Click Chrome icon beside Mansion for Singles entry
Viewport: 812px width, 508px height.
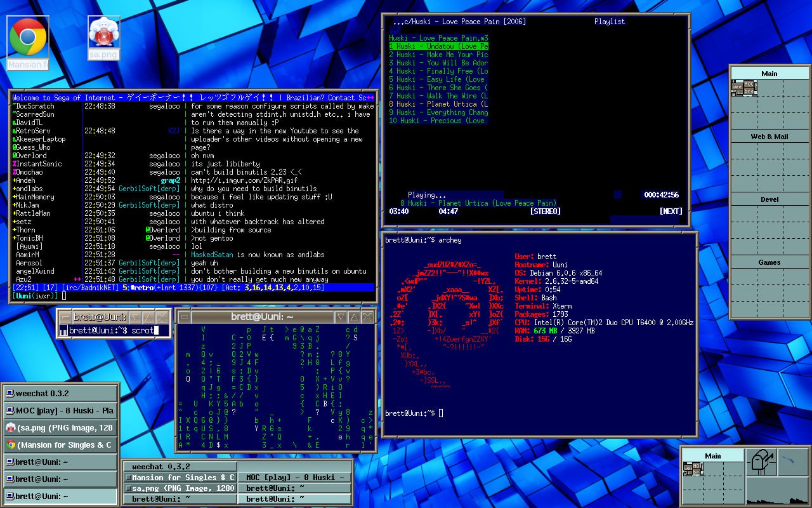tap(10, 444)
